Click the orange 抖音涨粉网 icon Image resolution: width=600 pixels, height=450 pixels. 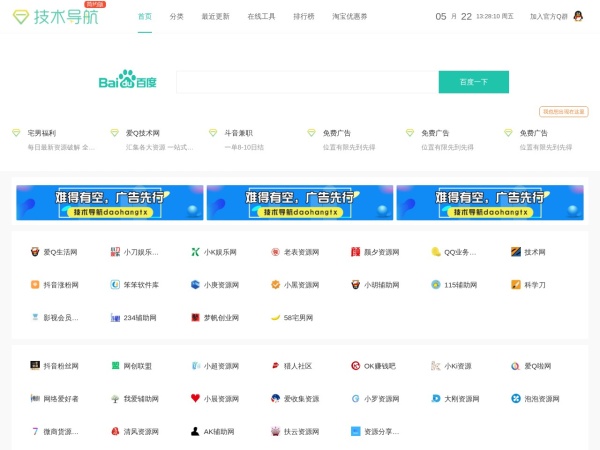[35, 285]
